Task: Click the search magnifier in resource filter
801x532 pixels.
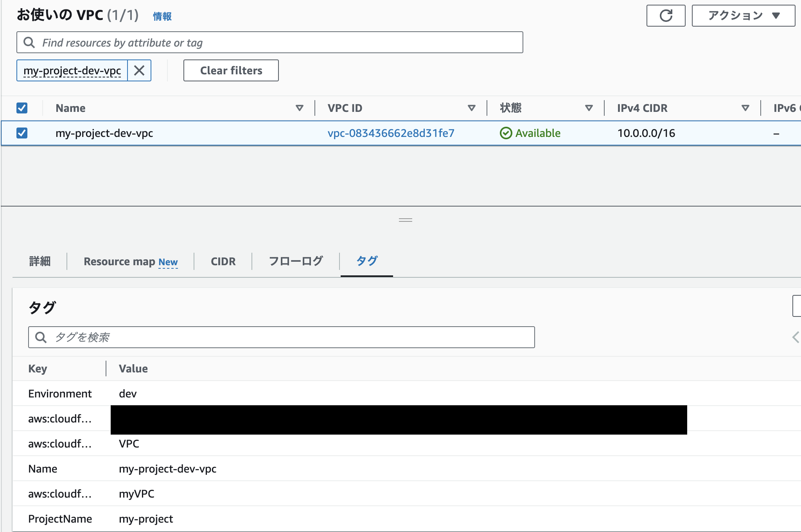Action: 29,42
